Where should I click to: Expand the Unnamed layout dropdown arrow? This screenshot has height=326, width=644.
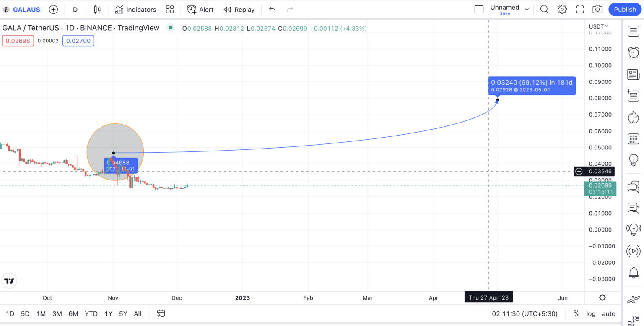point(527,9)
